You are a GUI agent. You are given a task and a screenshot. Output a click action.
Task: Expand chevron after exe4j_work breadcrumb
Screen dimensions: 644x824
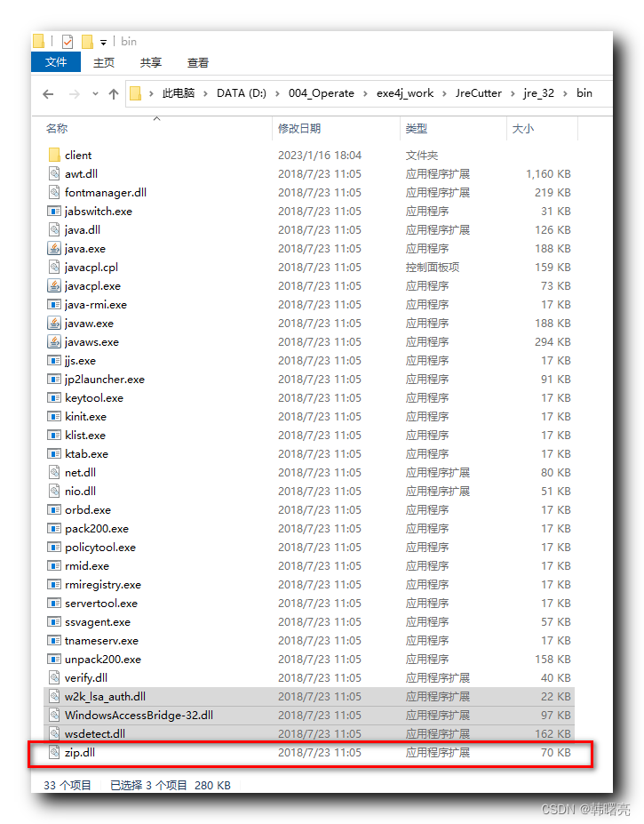(x=444, y=93)
